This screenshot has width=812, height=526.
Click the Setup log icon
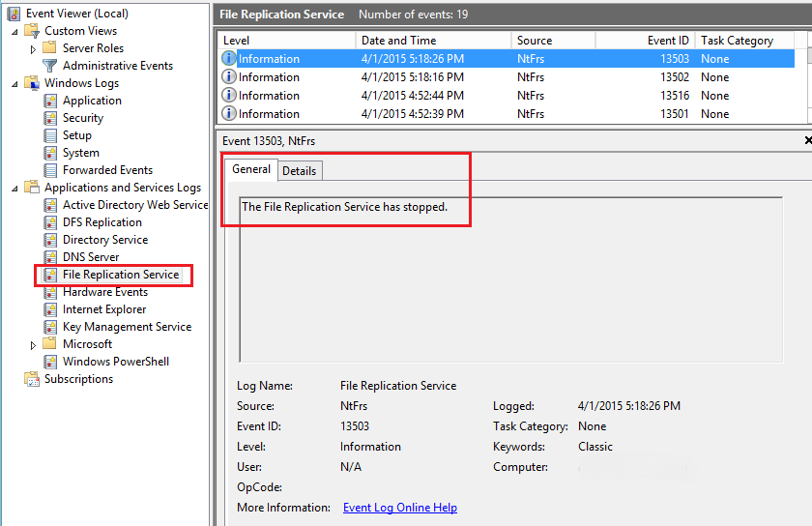click(50, 135)
